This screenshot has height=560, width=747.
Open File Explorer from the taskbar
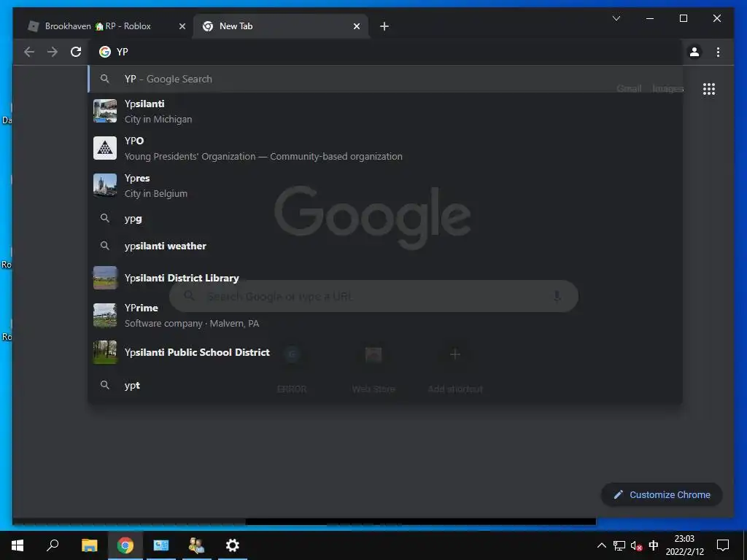[x=89, y=545]
